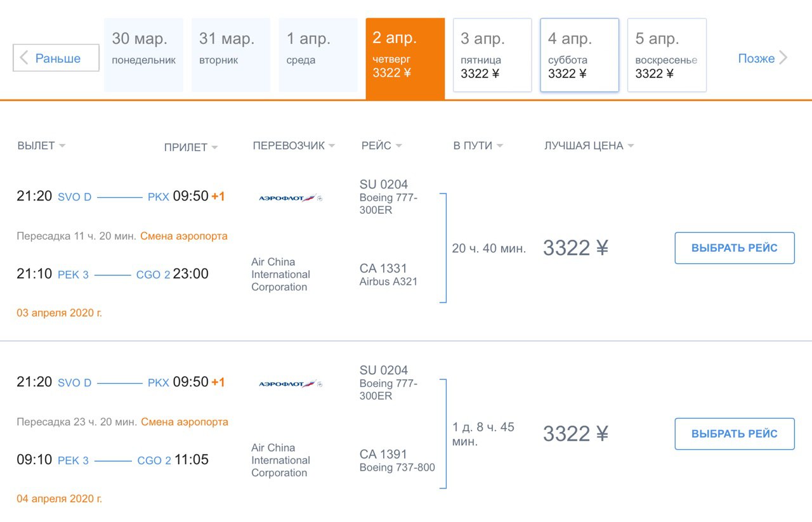
Task: Sort flights by РЕЙС column
Action: click(381, 146)
